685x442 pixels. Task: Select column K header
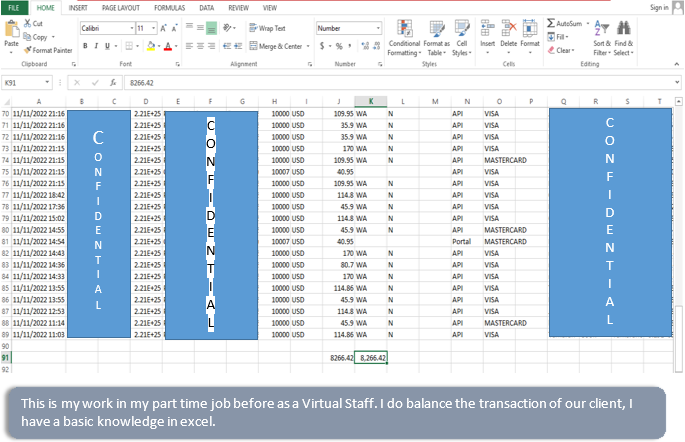(370, 101)
